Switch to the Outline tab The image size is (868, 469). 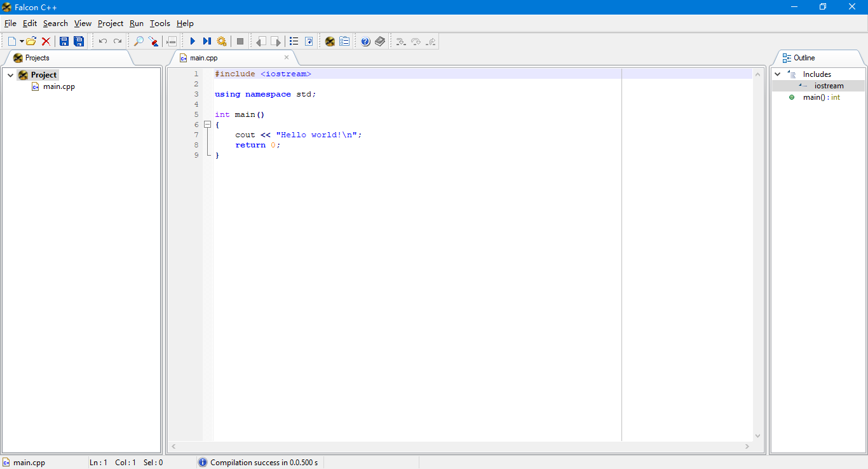[803, 57]
